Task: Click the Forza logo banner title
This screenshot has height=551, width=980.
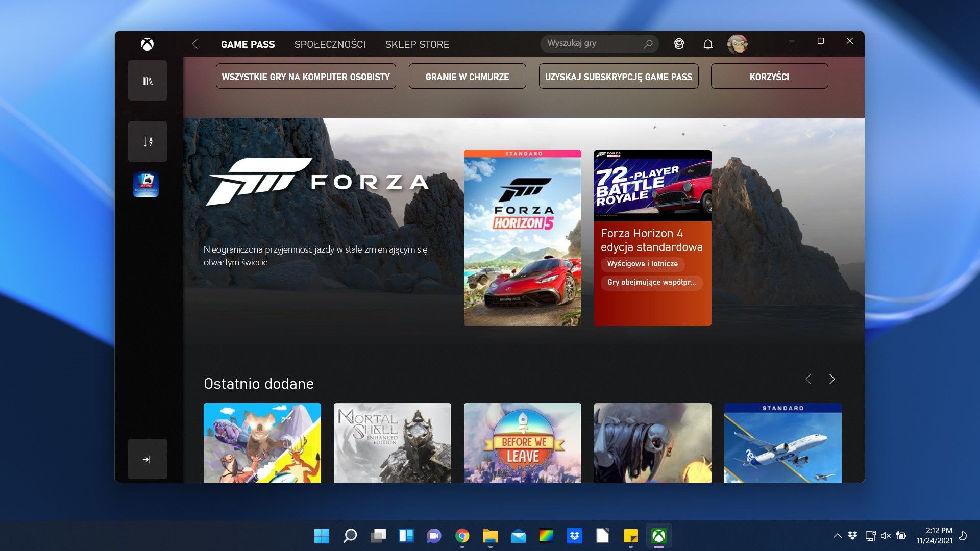Action: [x=317, y=182]
